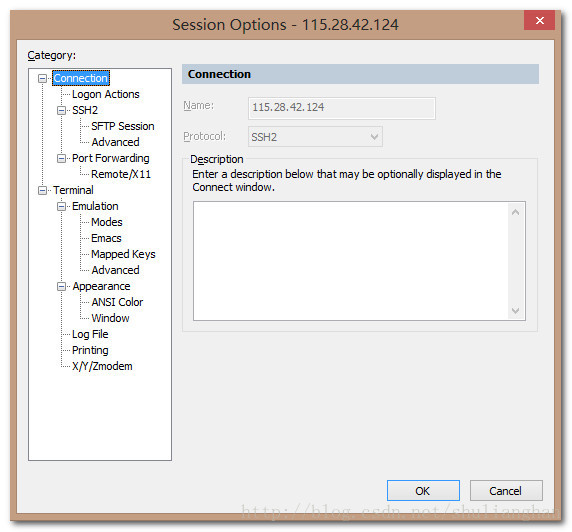
Task: Click the description scrollbar up arrow
Action: pyautogui.click(x=515, y=212)
